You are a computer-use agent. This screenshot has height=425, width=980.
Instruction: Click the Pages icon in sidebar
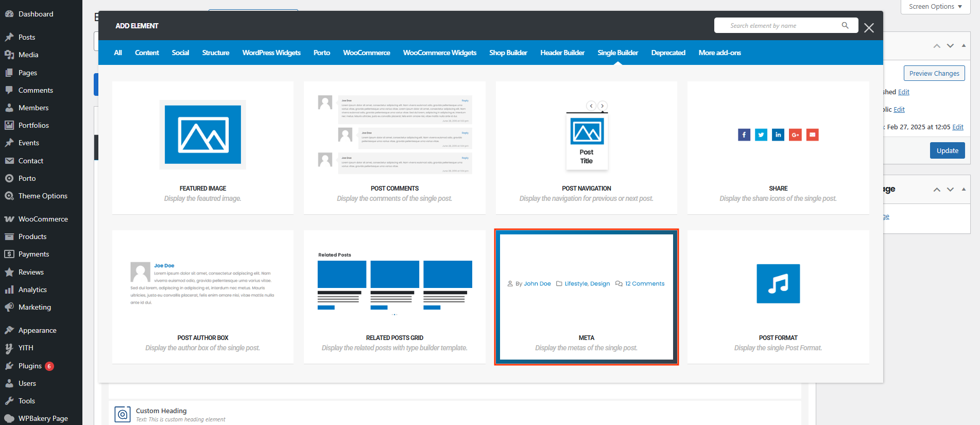tap(9, 73)
